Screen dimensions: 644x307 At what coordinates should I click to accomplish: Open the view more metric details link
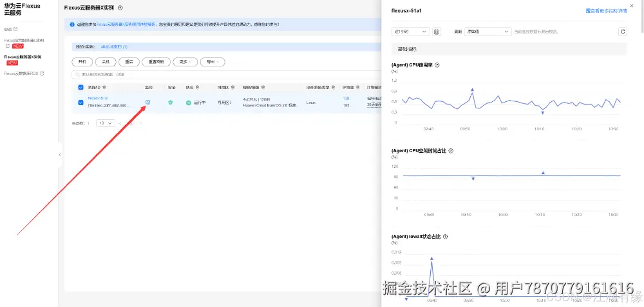click(606, 11)
